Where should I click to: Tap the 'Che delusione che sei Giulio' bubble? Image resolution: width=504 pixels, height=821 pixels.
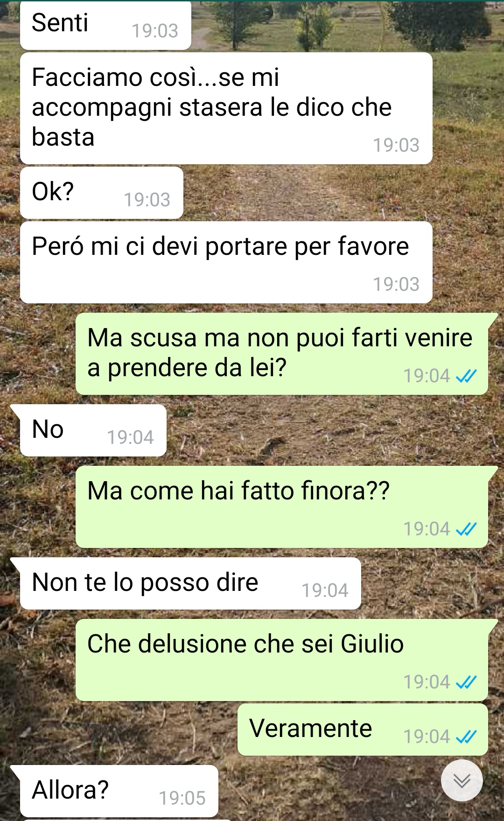pyautogui.click(x=282, y=660)
